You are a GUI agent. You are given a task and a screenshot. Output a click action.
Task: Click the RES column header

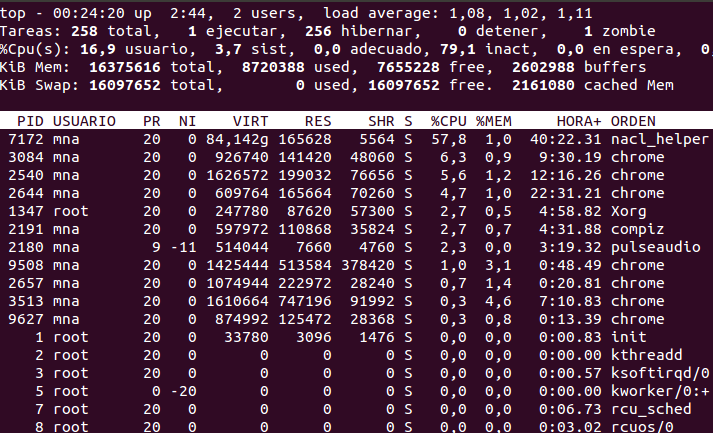coord(318,121)
